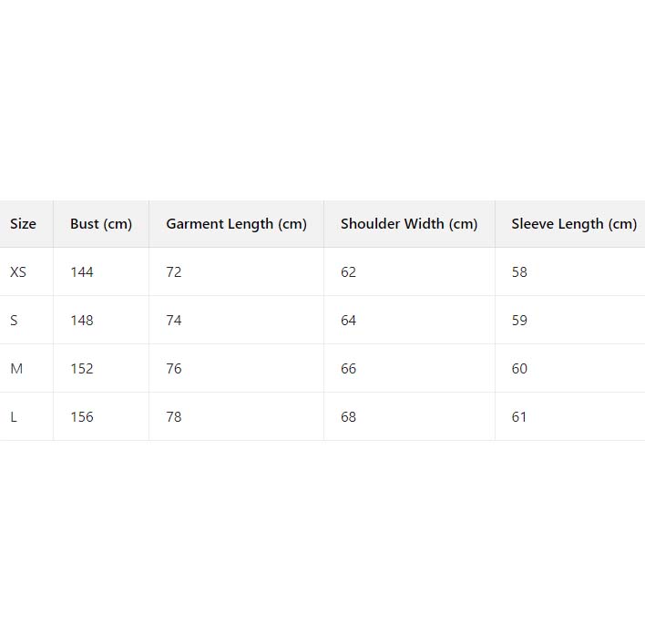The height and width of the screenshot is (644, 645).
Task: Click sleeve length value 58
Action: click(x=519, y=272)
